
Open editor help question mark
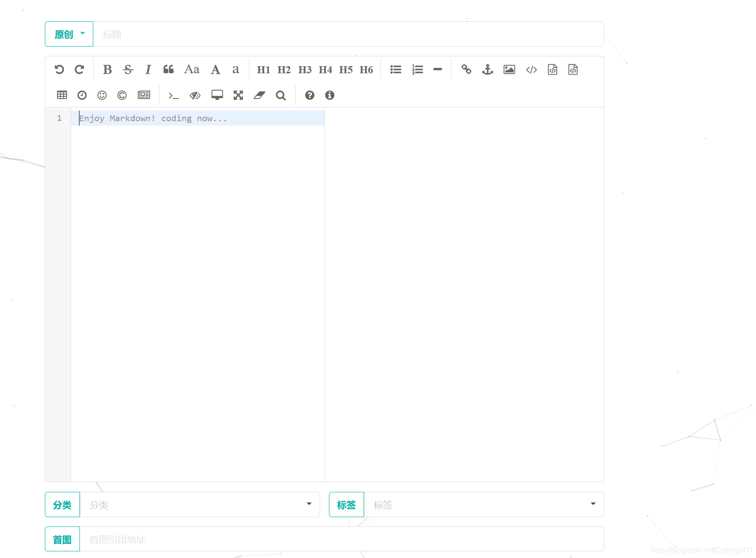(310, 95)
